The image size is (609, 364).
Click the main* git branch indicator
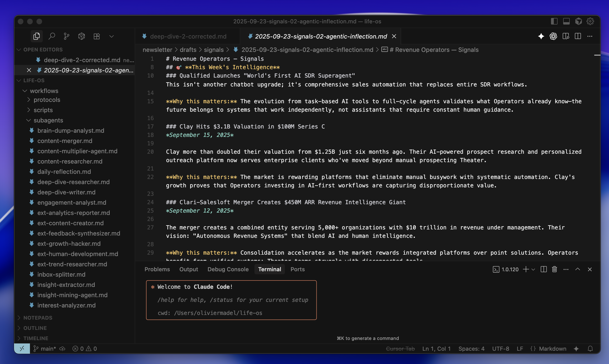coord(45,349)
